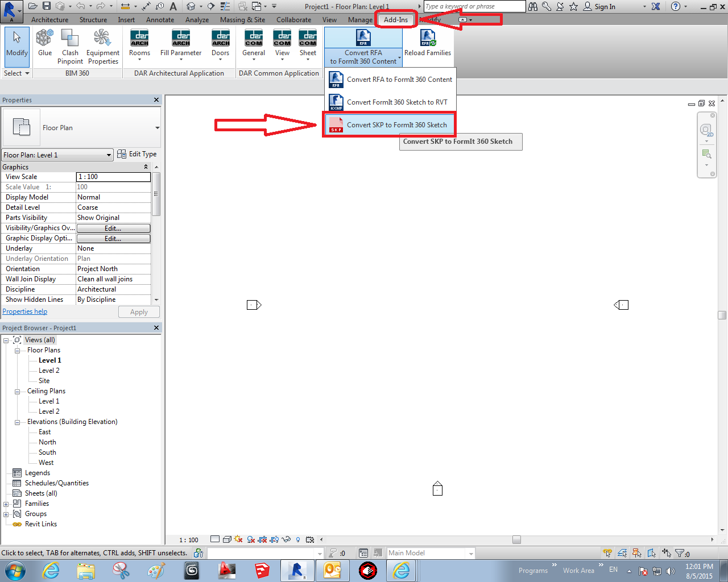Expand the Groups tree node
This screenshot has height=582, width=728.
(6, 514)
